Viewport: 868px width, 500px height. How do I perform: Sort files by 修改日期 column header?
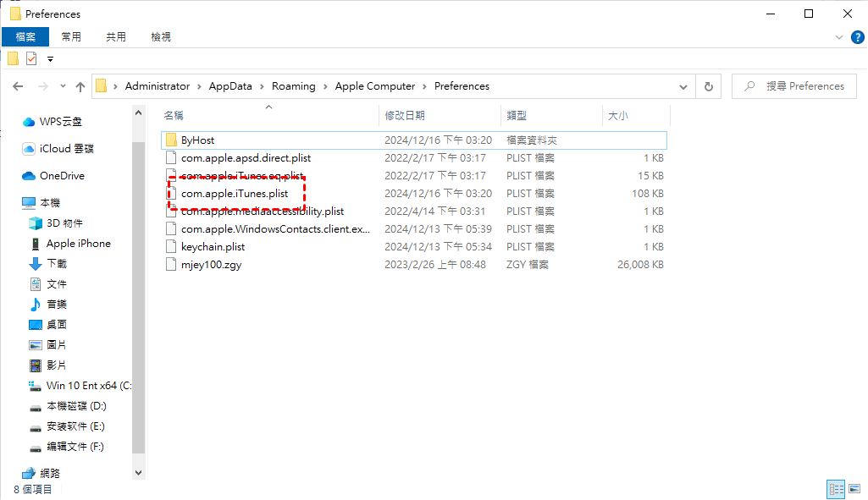[x=406, y=115]
